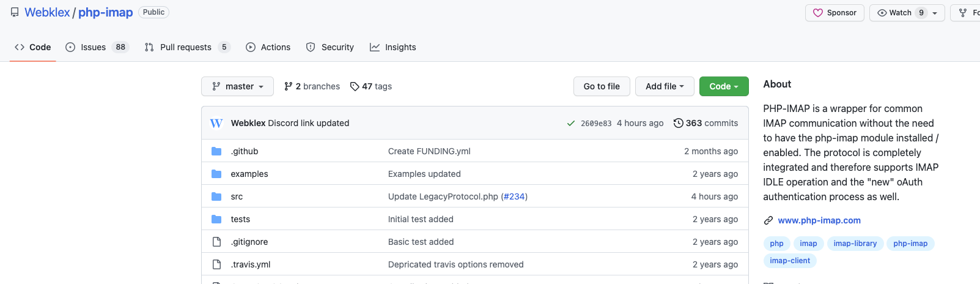This screenshot has width=980, height=284.
Task: View the 47 tags link
Action: 371,86
